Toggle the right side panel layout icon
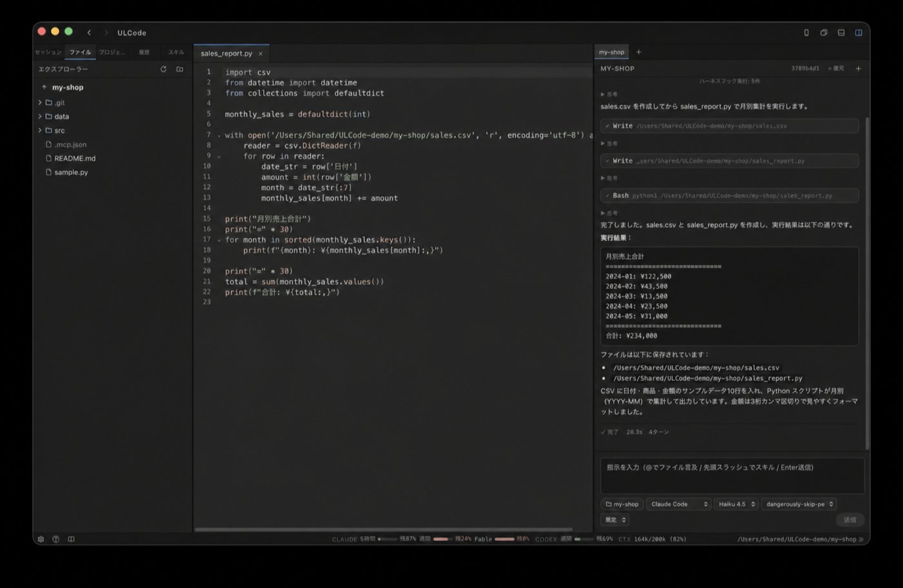 point(858,32)
